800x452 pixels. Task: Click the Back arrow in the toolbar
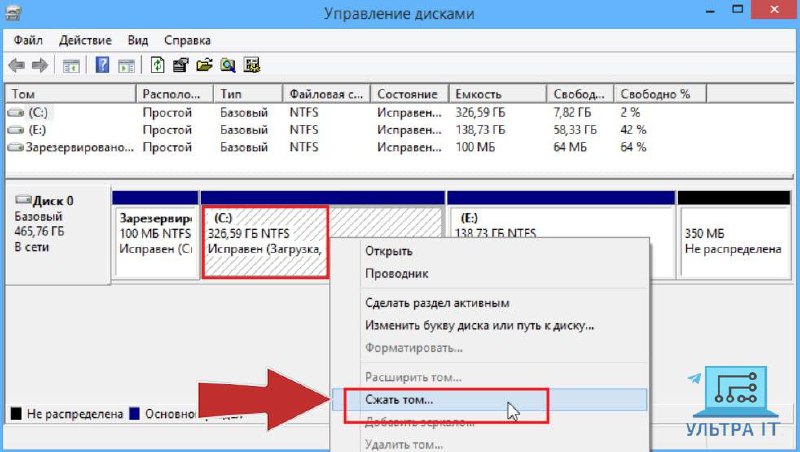point(16,66)
